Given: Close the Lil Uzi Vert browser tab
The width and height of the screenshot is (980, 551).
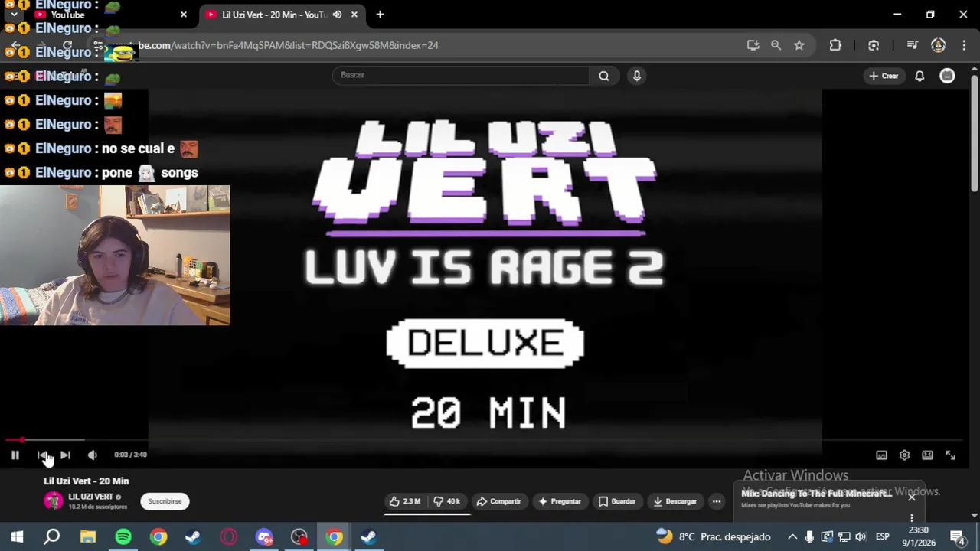Looking at the screenshot, I should point(354,15).
